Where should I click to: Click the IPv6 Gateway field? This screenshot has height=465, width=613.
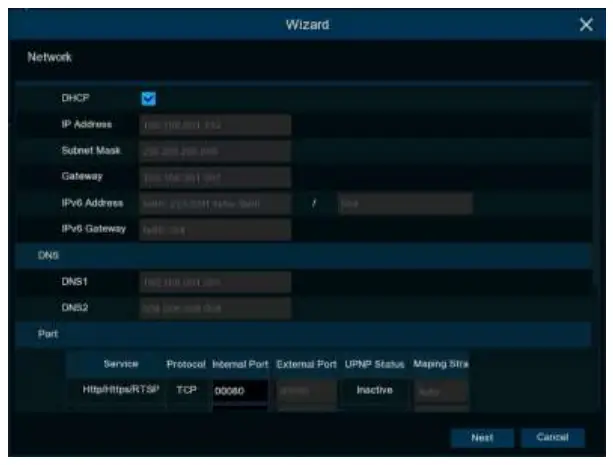coord(215,230)
